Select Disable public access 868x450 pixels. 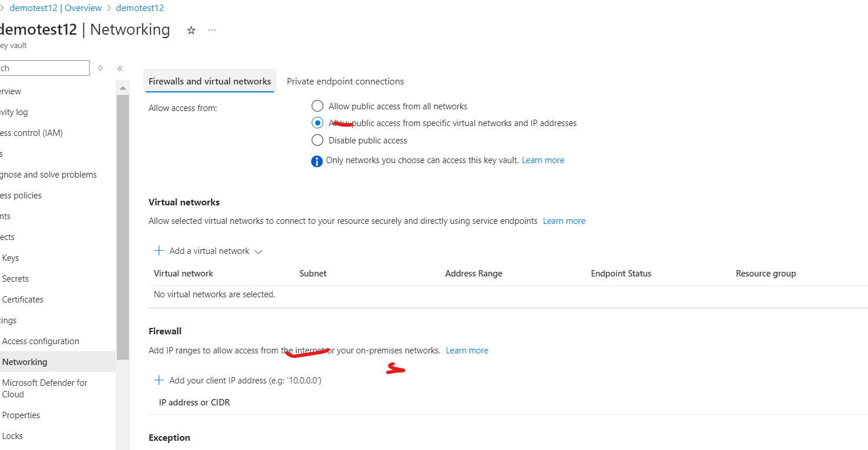click(317, 140)
